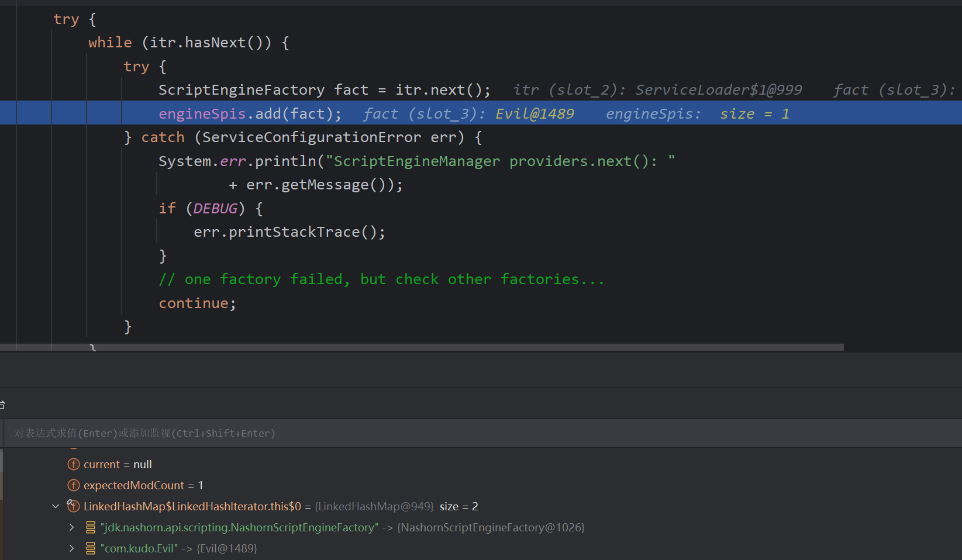Expand the com.kudo.Evil map entry

(x=72, y=548)
